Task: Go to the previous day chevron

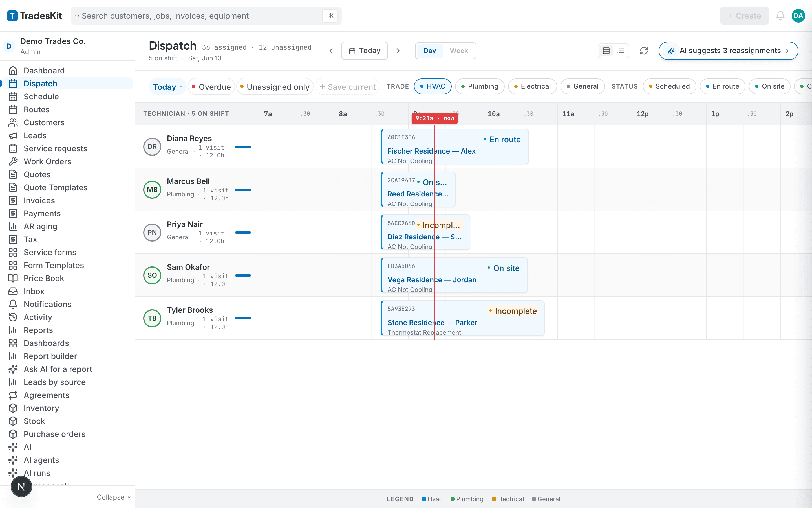Action: click(331, 51)
